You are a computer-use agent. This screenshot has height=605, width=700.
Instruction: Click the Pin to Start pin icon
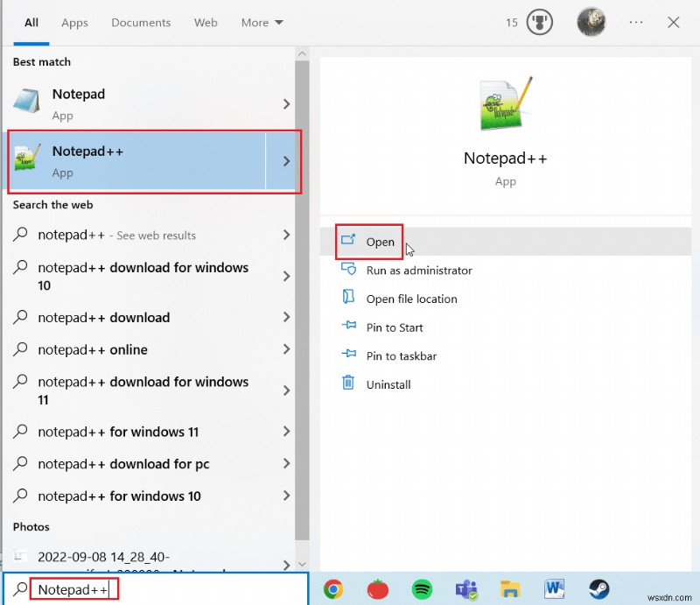(x=348, y=326)
